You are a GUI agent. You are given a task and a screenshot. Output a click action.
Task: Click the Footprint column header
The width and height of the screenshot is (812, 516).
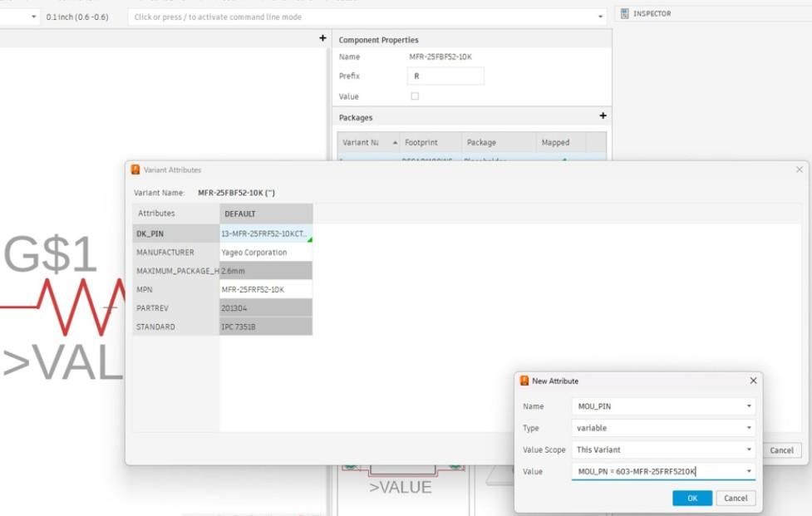(x=431, y=142)
